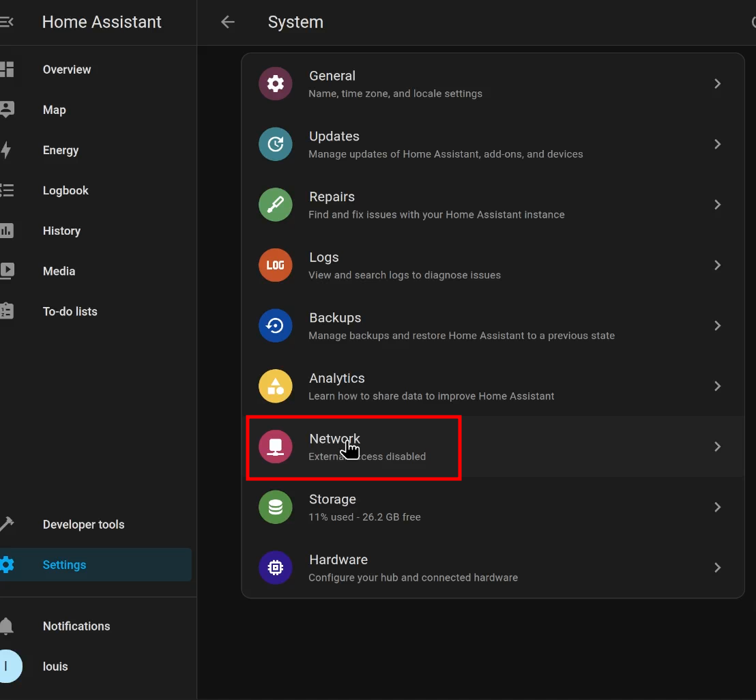Image resolution: width=756 pixels, height=700 pixels.
Task: Click the History chart icon
Action: 7,231
